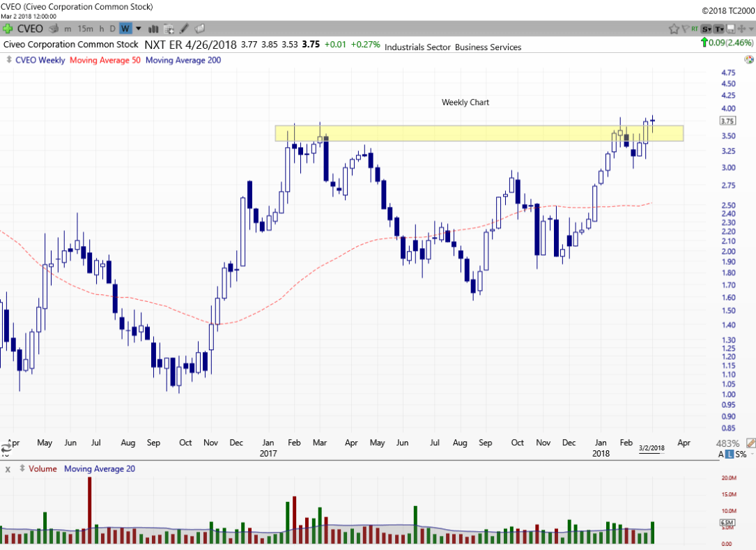Click the Moving Average 200 legend label
This screenshot has height=550, width=756.
pyautogui.click(x=183, y=60)
